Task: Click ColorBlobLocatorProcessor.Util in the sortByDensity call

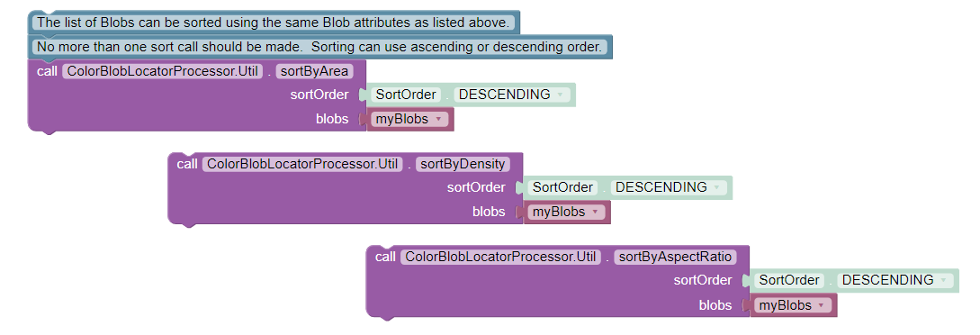Action: (x=302, y=164)
